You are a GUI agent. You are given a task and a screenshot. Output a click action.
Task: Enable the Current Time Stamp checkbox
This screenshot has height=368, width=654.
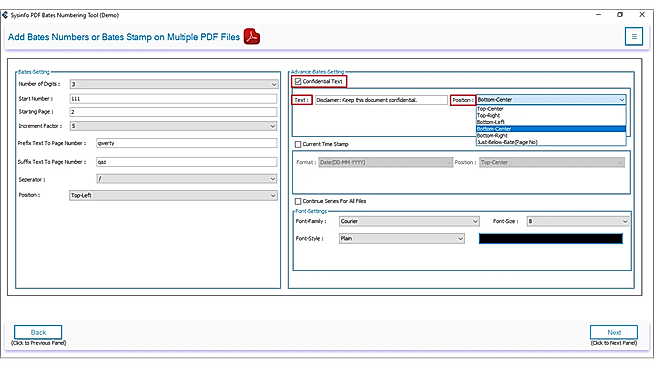298,144
